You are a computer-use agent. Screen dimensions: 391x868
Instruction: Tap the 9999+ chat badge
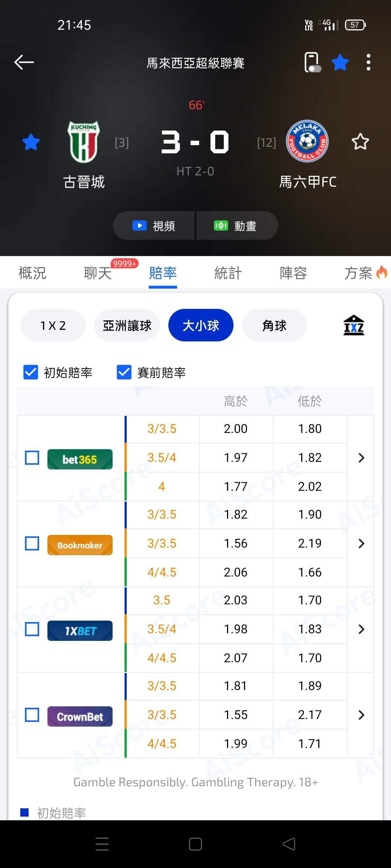coord(125,264)
